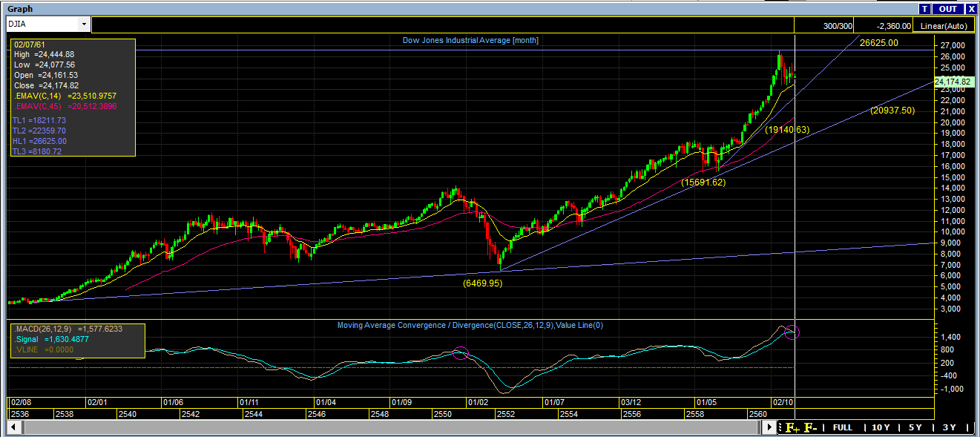The image size is (980, 437).
Task: Click the TL3 =8180.72 legend entry
Action: [x=37, y=151]
